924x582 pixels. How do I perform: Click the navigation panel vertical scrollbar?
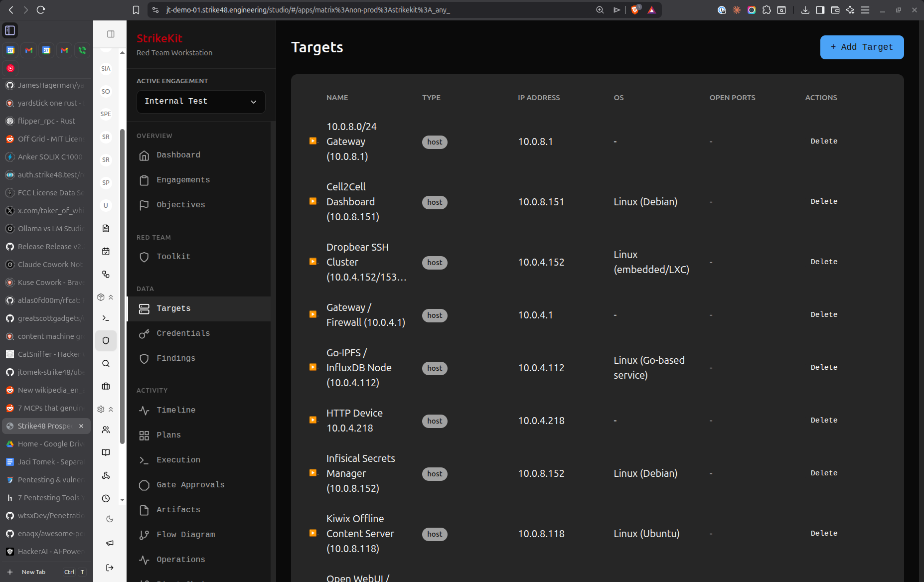click(x=122, y=287)
